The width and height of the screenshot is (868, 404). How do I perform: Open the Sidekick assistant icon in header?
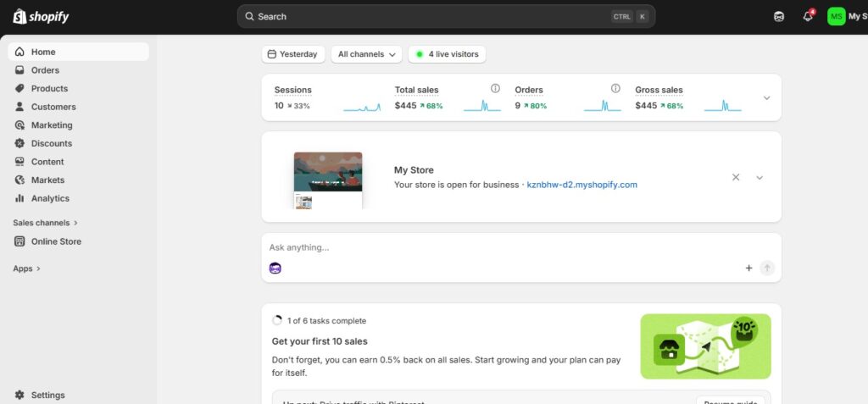(779, 17)
